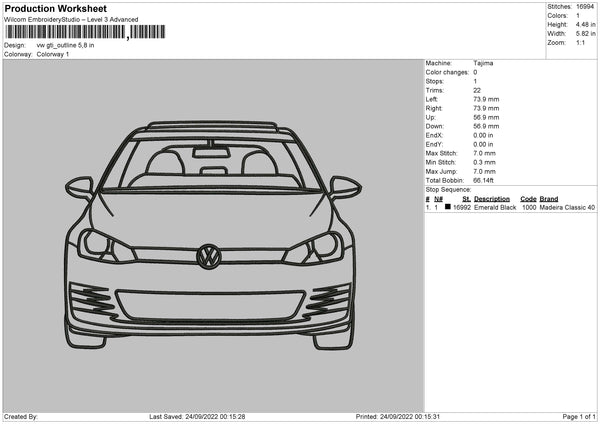Click the VW logo emblem on the car
600x424 pixels.
(210, 257)
